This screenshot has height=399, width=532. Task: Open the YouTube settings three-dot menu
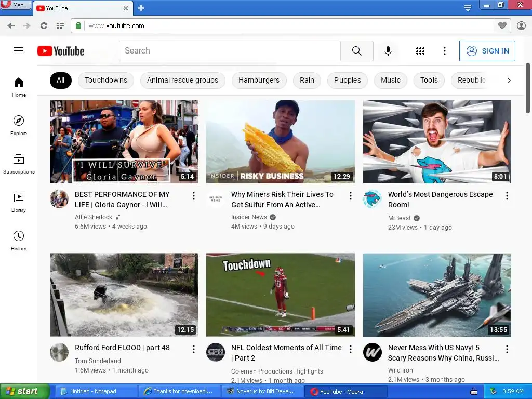(445, 51)
